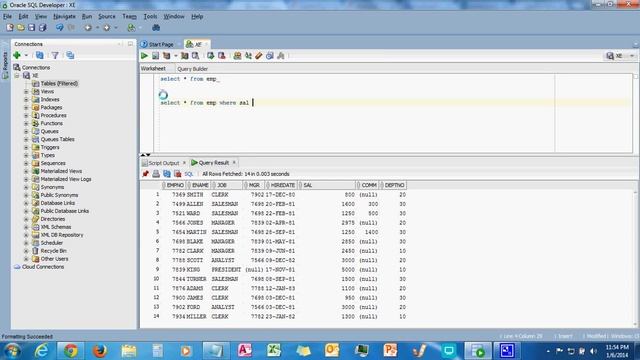Open the Source menu
This screenshot has height=360, width=640.
click(x=107, y=16)
